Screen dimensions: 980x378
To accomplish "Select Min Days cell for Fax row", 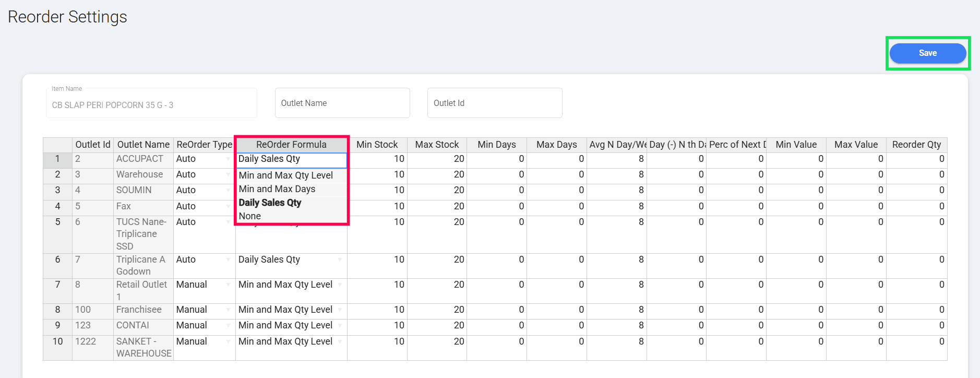I will coord(496,206).
